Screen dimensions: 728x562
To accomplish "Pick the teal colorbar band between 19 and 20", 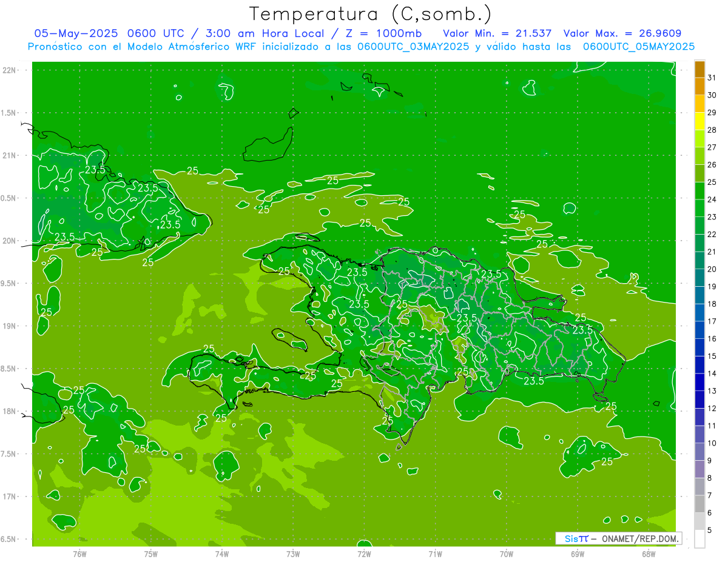I will pyautogui.click(x=699, y=278).
